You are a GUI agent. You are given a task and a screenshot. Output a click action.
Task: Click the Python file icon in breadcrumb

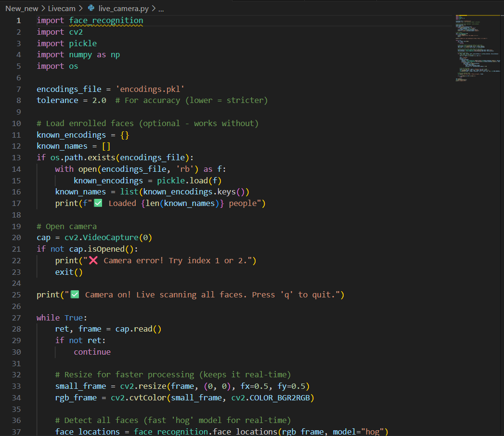click(91, 8)
